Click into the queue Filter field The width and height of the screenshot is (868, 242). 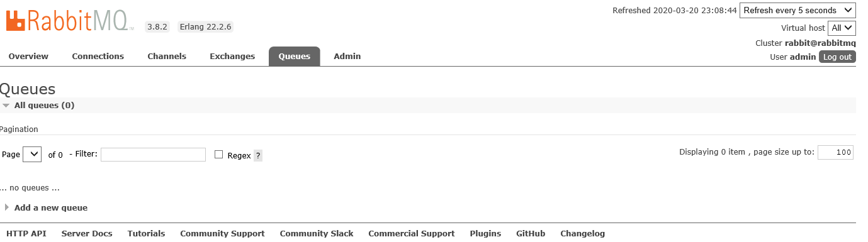tap(153, 155)
